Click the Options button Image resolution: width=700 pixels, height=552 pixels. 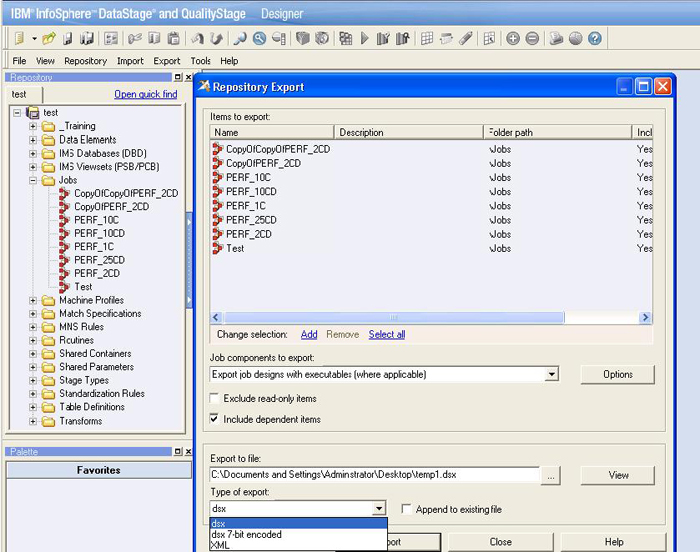(618, 374)
